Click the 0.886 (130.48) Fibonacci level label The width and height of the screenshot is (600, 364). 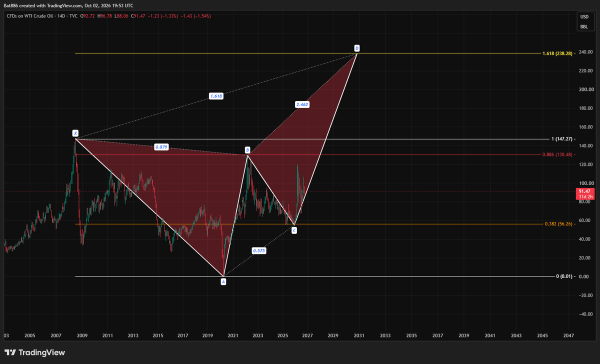558,154
